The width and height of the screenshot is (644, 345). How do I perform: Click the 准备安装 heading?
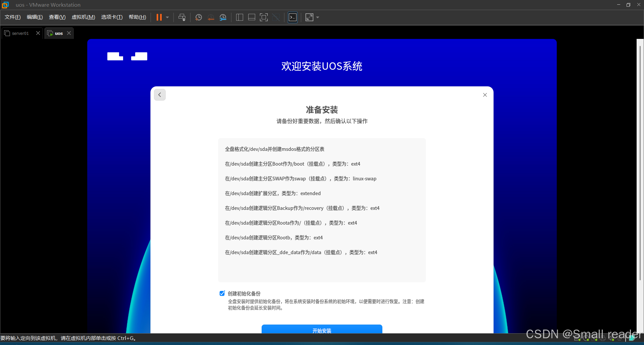322,110
